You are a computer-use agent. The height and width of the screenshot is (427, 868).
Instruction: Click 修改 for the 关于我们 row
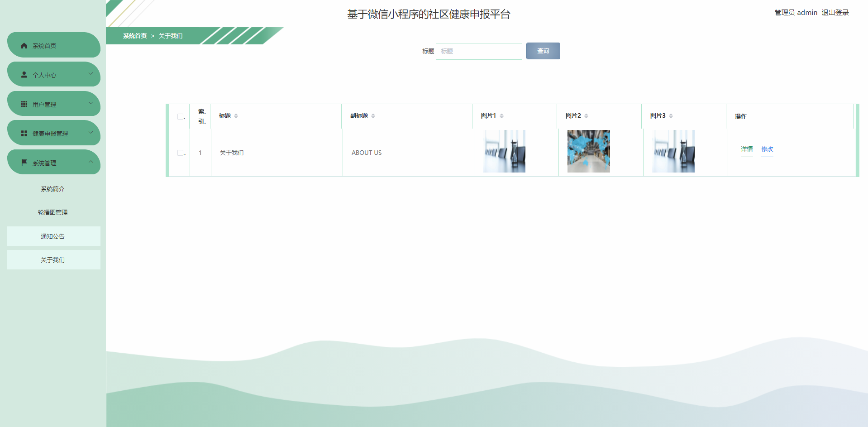(x=767, y=149)
